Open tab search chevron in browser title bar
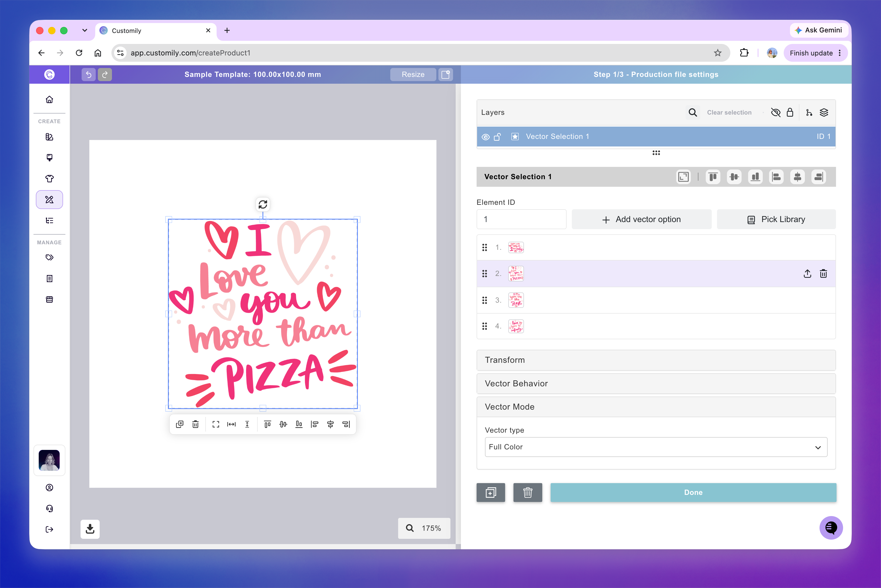Viewport: 881px width, 588px height. (x=85, y=30)
